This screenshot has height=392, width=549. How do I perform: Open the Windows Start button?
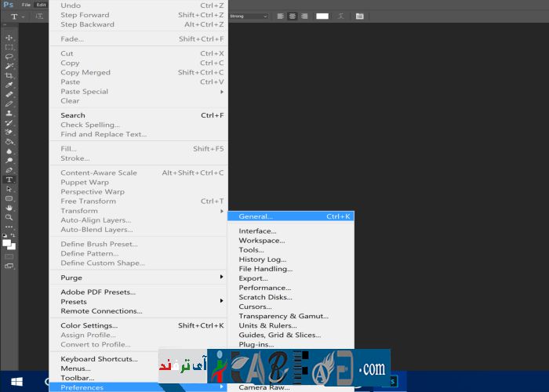[x=16, y=382]
